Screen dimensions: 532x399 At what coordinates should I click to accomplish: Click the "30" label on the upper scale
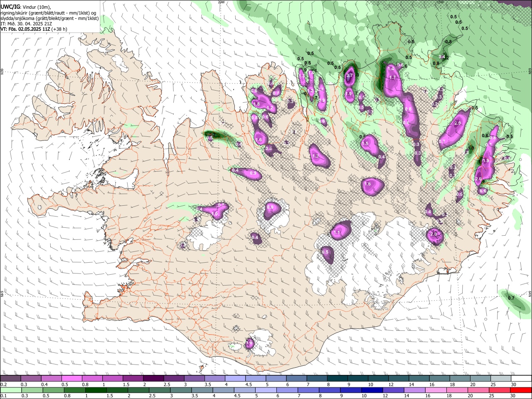(514, 384)
